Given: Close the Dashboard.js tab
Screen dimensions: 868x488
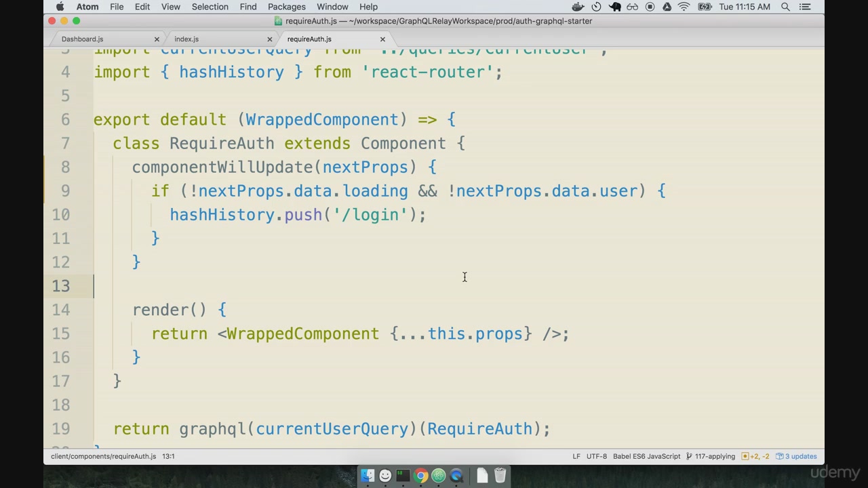Looking at the screenshot, I should pos(157,39).
